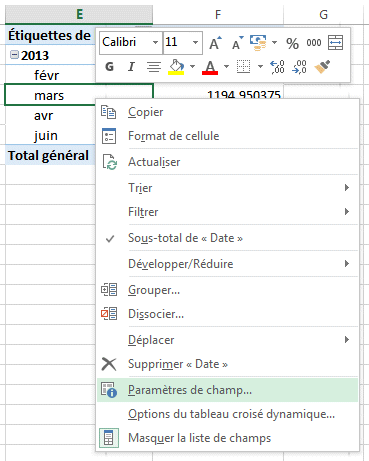This screenshot has height=461, width=369.
Task: Open borders dropdown arrow
Action: tap(260, 66)
